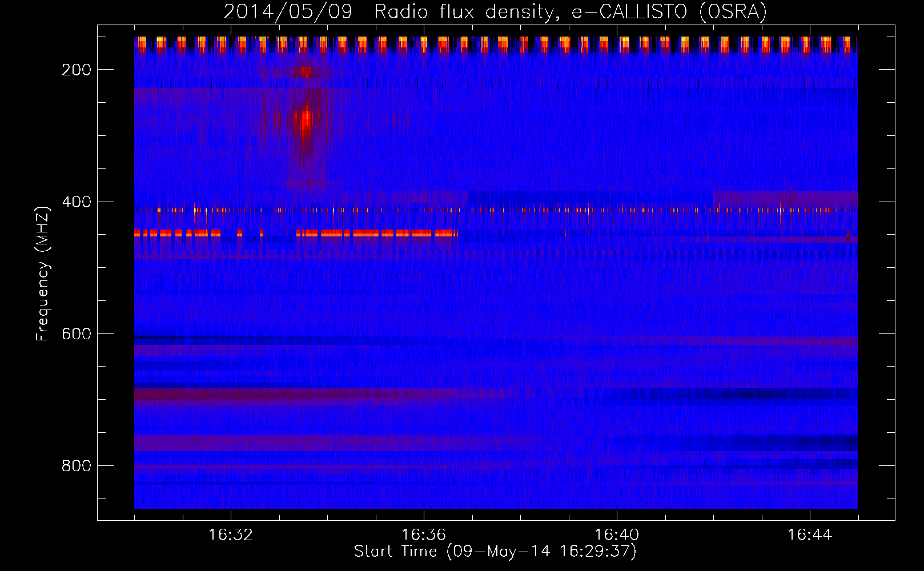The width and height of the screenshot is (924, 571).
Task: Click the bright red burst near 280 MHz
Action: click(306, 121)
